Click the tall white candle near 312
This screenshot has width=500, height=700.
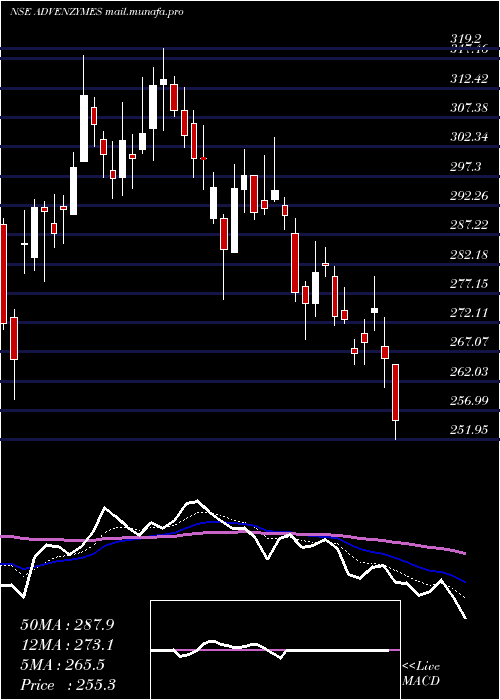pyautogui.click(x=153, y=107)
